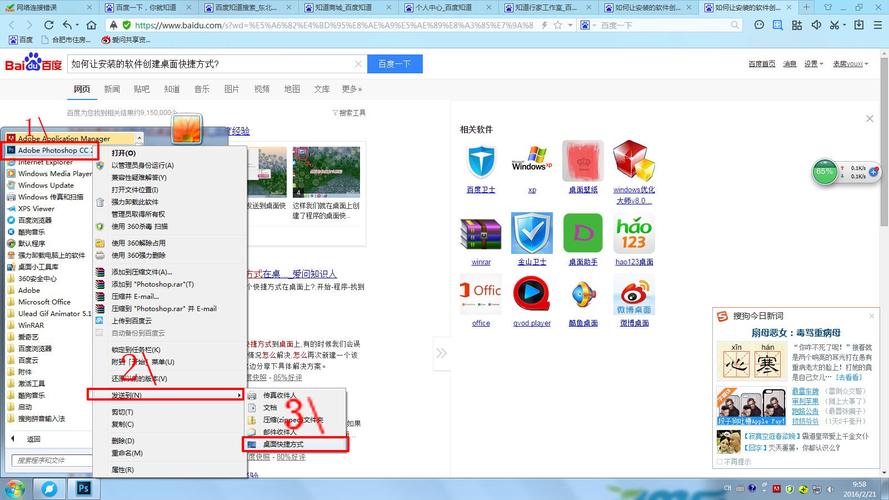
Task: Expand the 更多 search categories
Action: pyautogui.click(x=352, y=89)
